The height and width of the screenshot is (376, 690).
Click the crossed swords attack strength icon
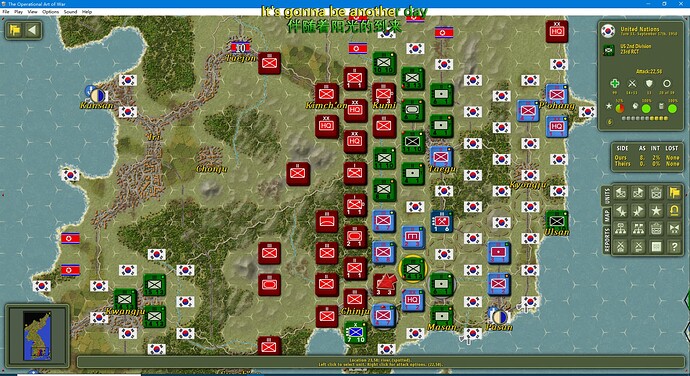click(x=632, y=83)
